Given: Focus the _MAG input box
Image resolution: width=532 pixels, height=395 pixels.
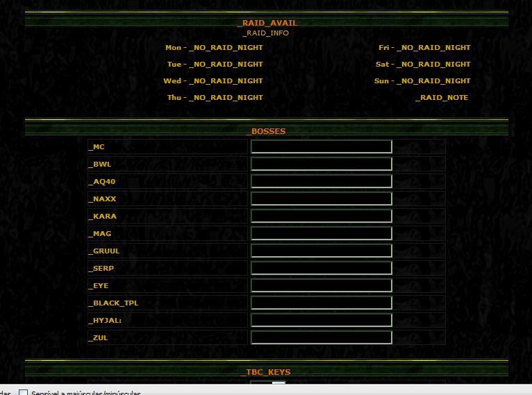Looking at the screenshot, I should click(321, 233).
